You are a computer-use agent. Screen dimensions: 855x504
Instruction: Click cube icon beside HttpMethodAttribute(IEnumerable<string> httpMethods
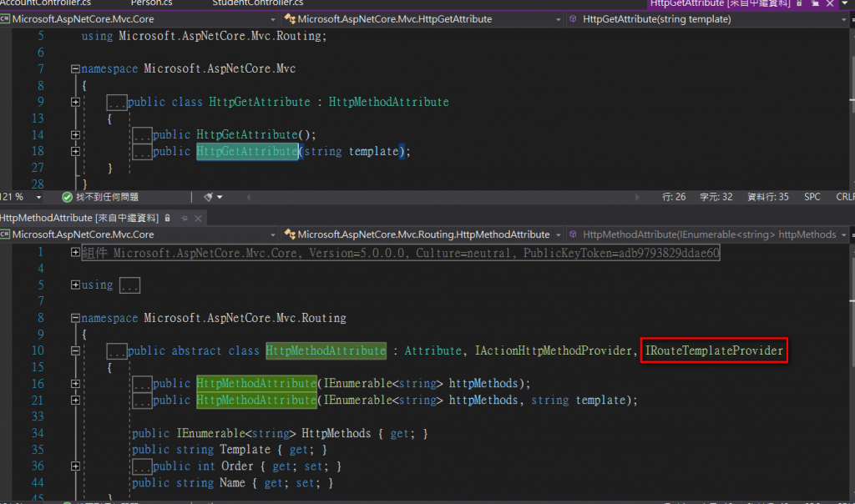point(573,234)
